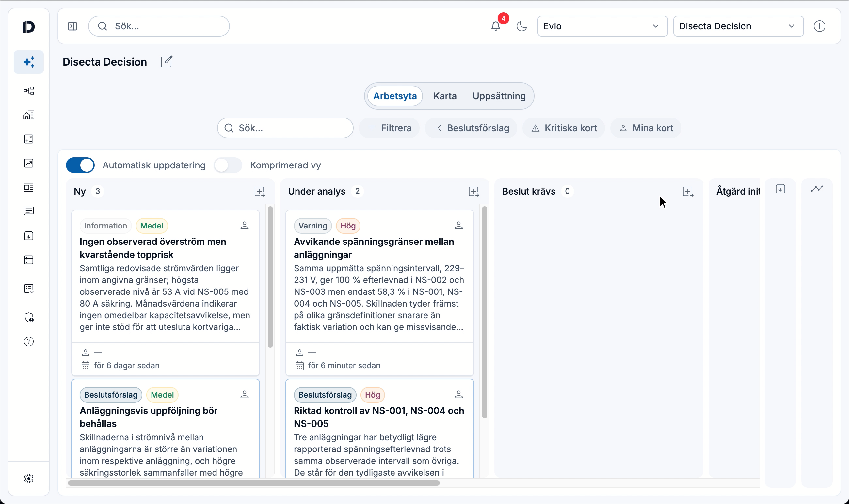
Task: Open the archive download sidebar icon
Action: pos(29,236)
